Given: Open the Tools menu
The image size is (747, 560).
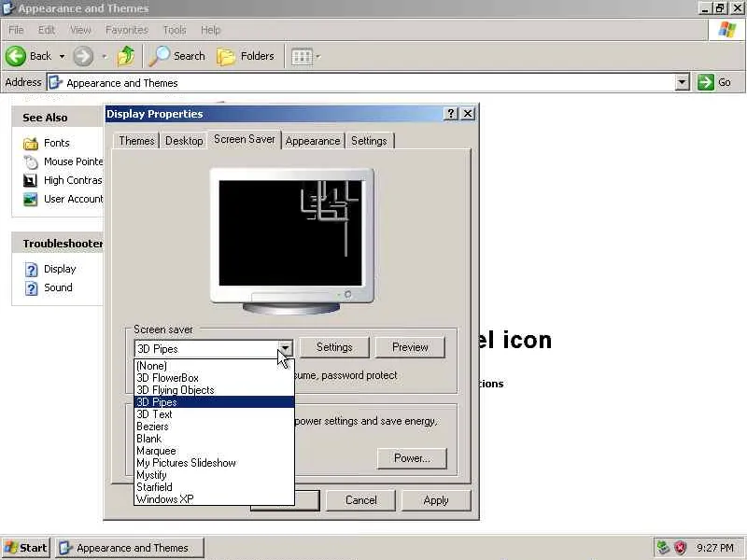Looking at the screenshot, I should 175,30.
